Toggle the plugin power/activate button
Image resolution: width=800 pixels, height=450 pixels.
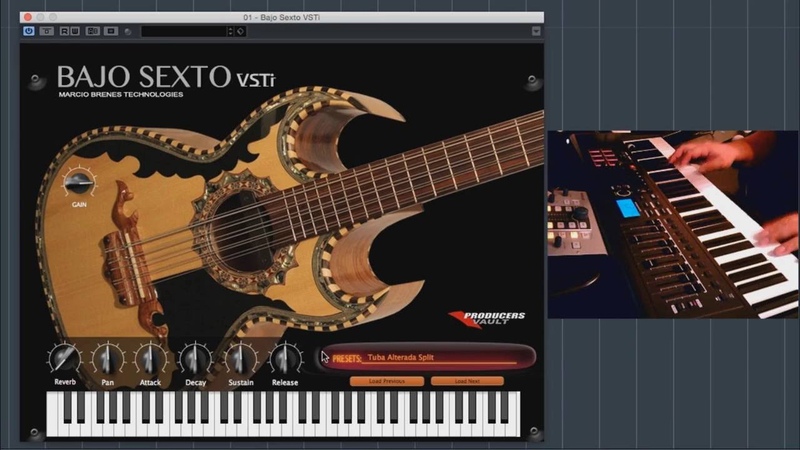[x=29, y=31]
